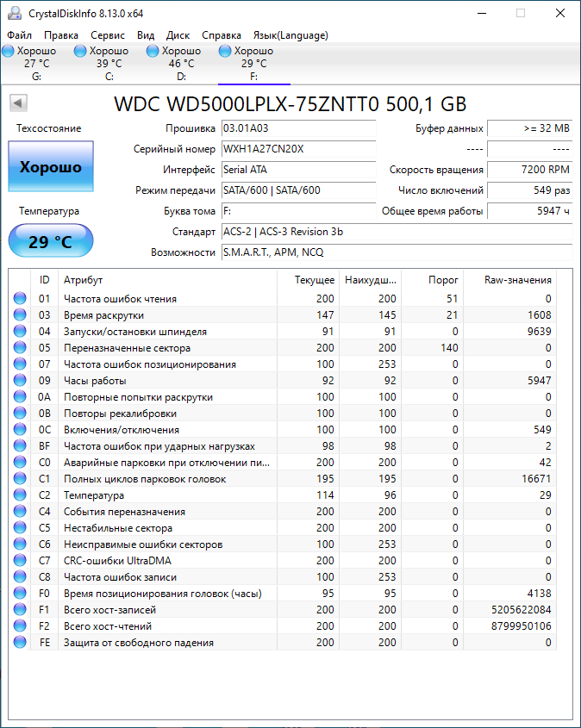Click status orb for attribute BF row
581x728 pixels.
click(20, 445)
